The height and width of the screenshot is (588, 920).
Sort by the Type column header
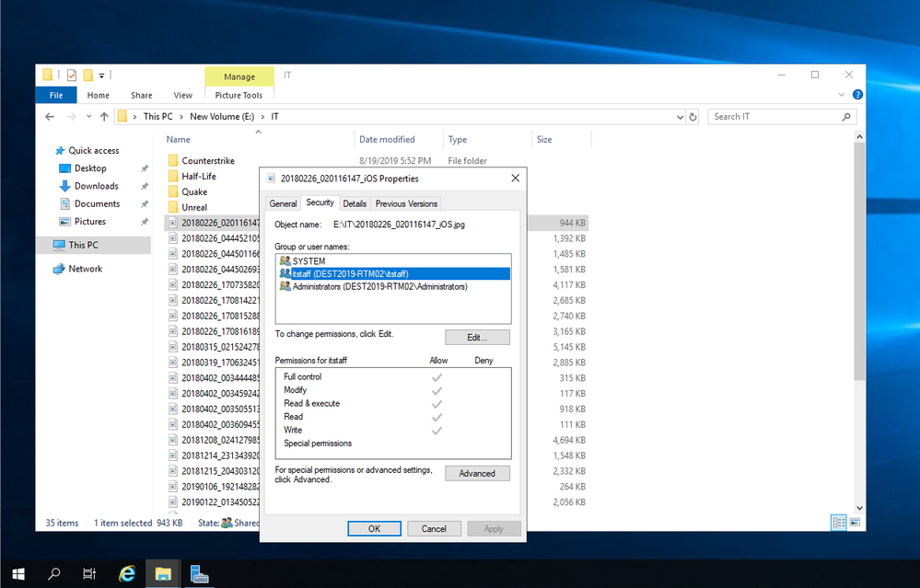[x=458, y=140]
